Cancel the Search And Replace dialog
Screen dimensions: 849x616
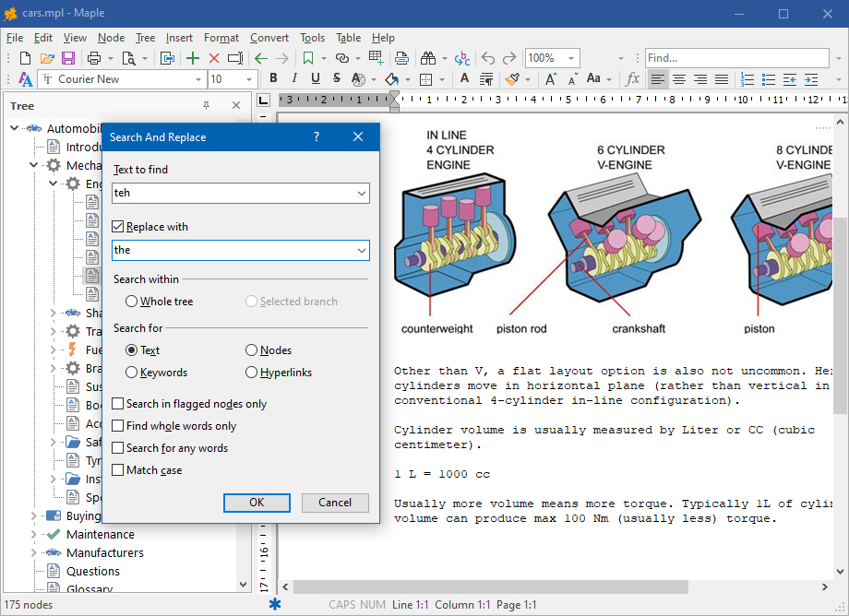335,503
